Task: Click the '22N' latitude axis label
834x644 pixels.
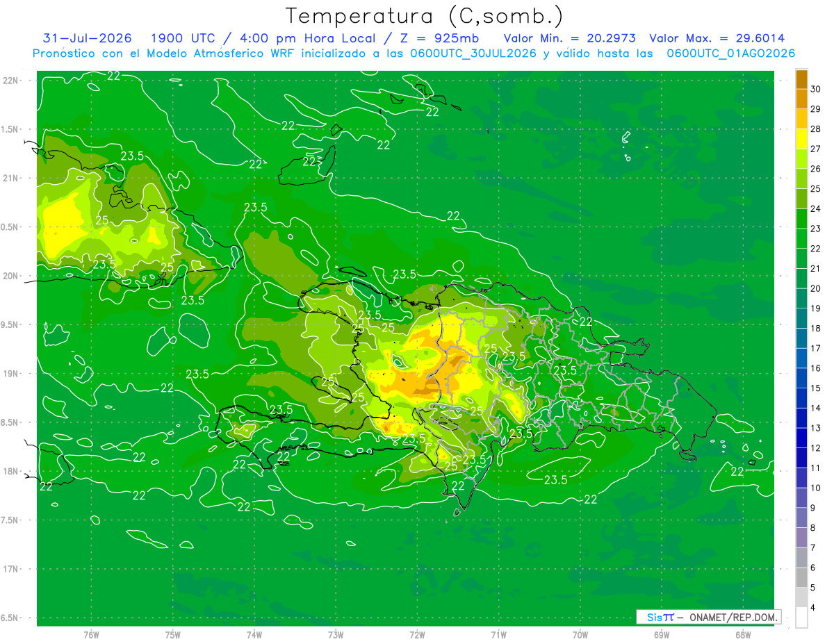Action: (x=11, y=81)
